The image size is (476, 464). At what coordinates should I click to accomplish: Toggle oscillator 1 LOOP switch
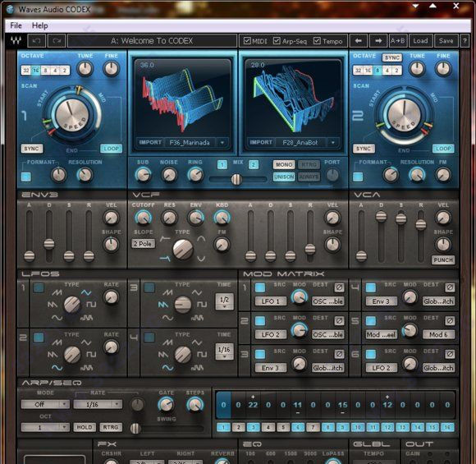coord(111,149)
